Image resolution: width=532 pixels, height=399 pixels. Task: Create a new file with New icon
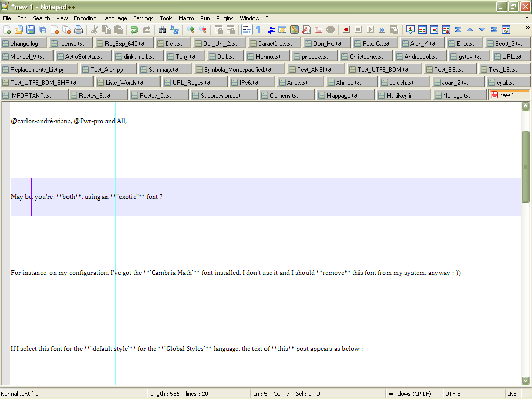[x=7, y=30]
